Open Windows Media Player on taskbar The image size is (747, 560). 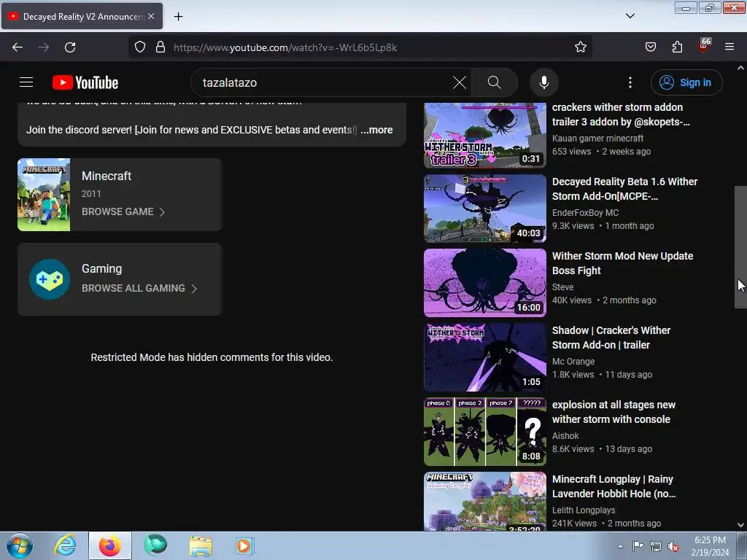coord(244,545)
